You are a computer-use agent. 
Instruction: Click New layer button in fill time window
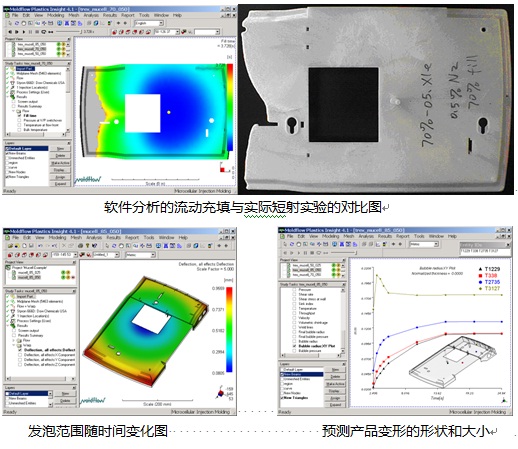(x=60, y=149)
